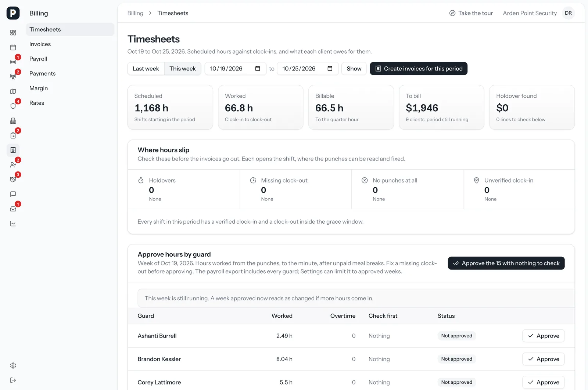Open the shield icon with badge 4
The height and width of the screenshot is (390, 588).
(13, 106)
